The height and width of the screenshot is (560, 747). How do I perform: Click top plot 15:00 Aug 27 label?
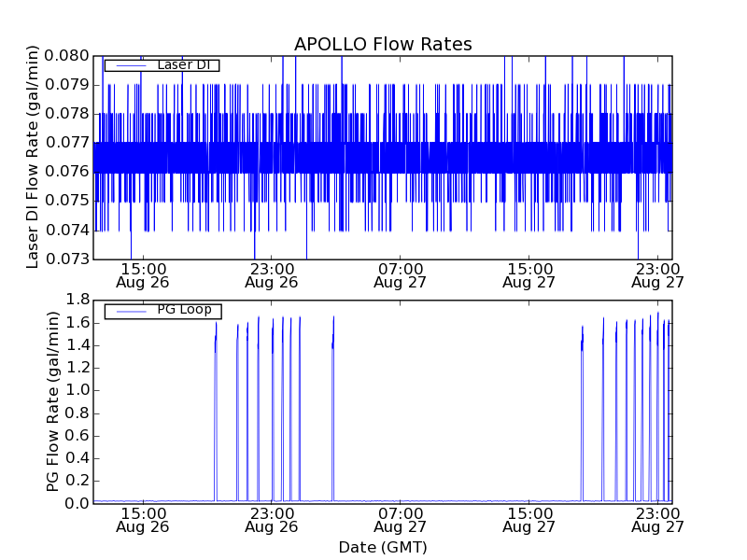pos(529,275)
